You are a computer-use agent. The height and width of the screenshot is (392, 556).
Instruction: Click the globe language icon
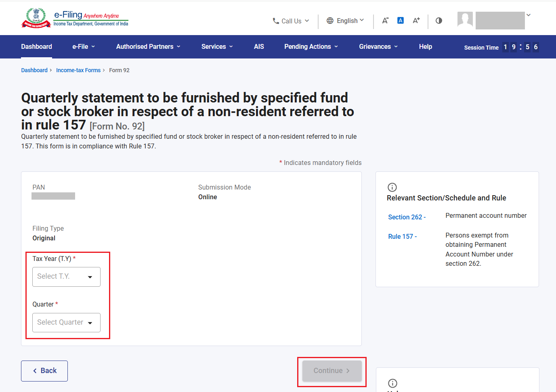[x=330, y=21]
